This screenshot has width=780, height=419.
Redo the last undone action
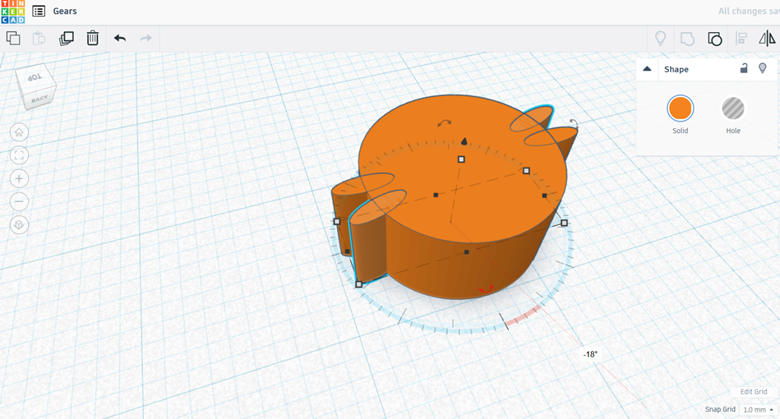click(x=146, y=38)
